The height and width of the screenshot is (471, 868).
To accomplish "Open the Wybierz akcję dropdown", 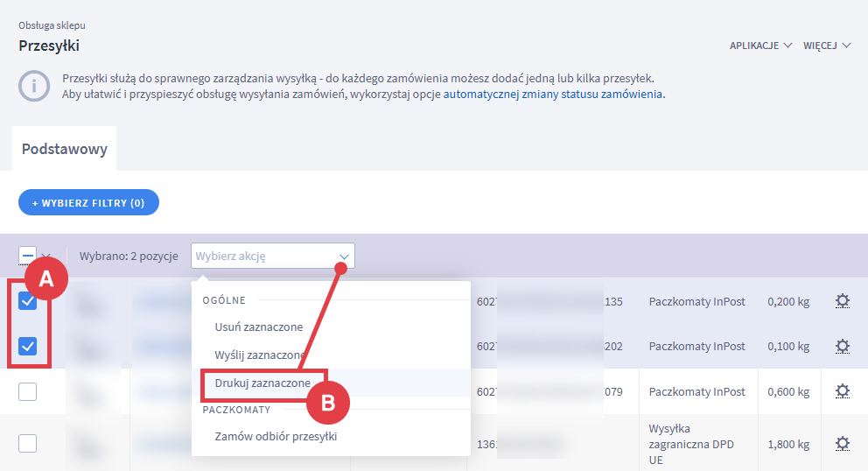I will click(272, 257).
